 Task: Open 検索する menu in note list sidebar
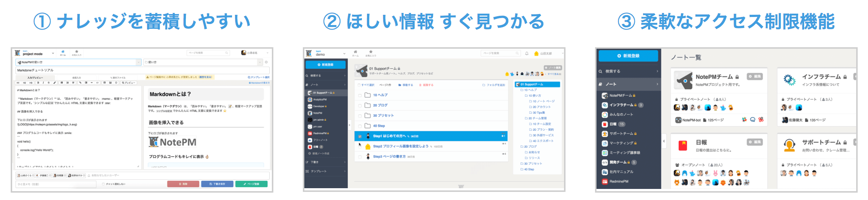click(629, 71)
